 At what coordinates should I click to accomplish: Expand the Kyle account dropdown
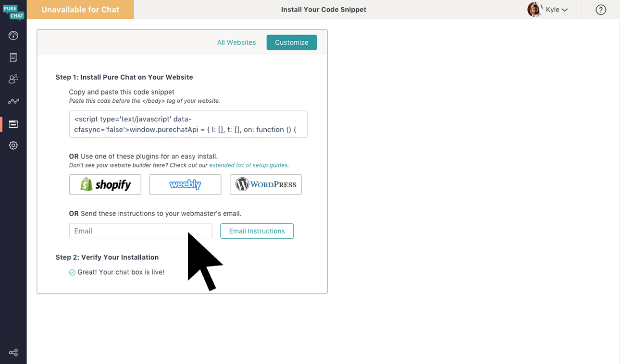tap(557, 10)
